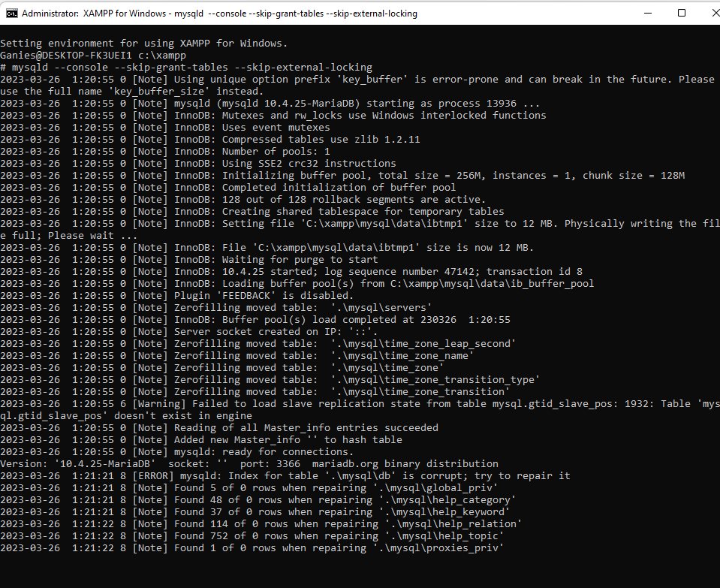Click the line "Version: '10.4.25-MariaDB' ... port: 3366"

(x=249, y=463)
